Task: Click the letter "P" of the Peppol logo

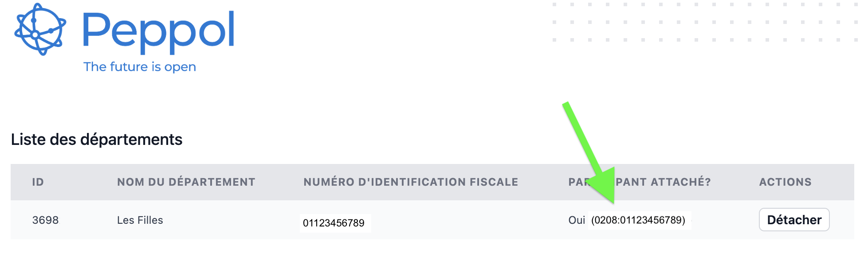Action: pyautogui.click(x=95, y=29)
